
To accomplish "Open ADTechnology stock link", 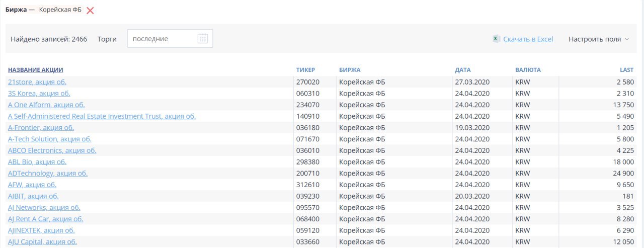I will pyautogui.click(x=48, y=173).
